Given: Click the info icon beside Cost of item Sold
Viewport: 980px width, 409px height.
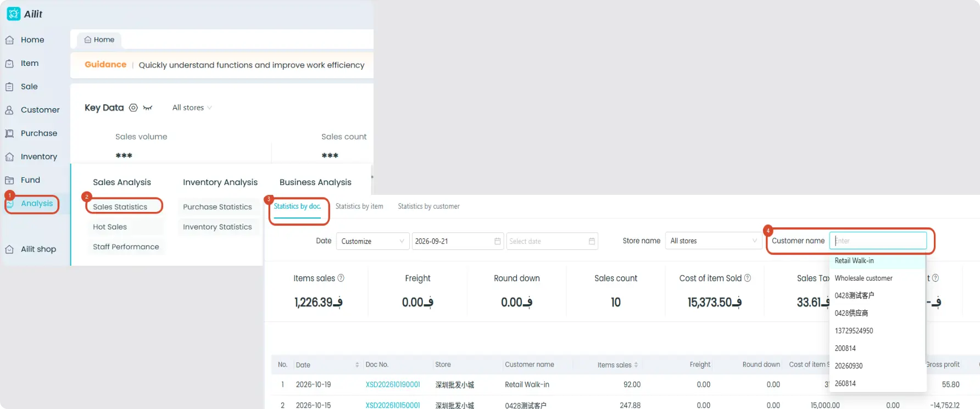Looking at the screenshot, I should click(748, 278).
